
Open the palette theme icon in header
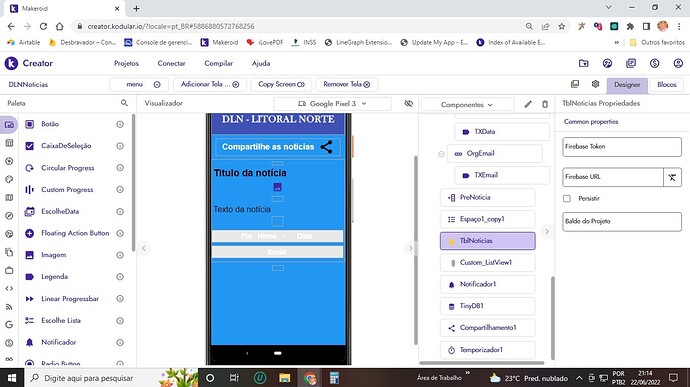(607, 63)
